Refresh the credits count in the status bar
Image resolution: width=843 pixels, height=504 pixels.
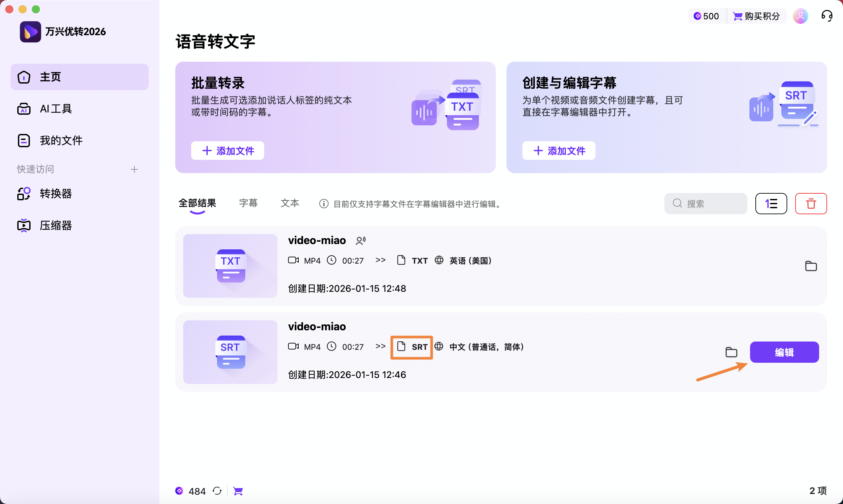(217, 491)
